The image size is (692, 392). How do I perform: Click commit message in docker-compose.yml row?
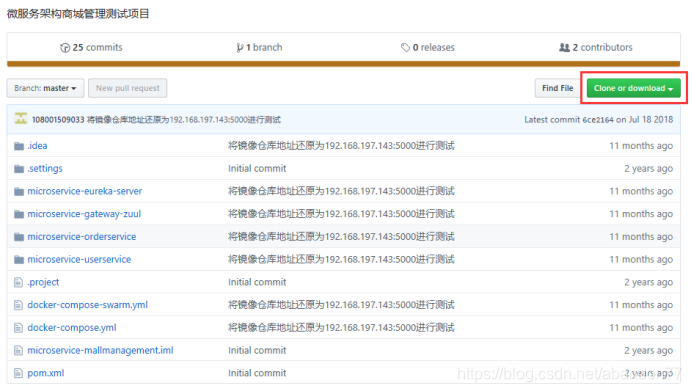pos(341,328)
